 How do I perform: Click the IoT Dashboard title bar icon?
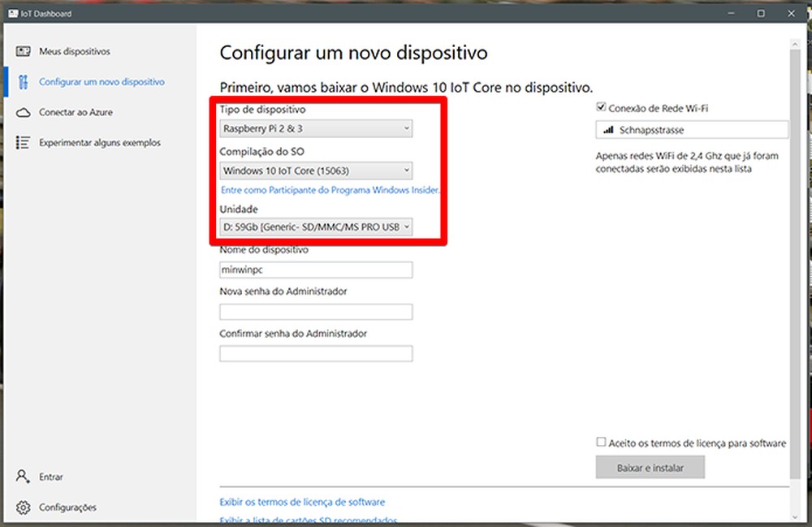click(11, 13)
